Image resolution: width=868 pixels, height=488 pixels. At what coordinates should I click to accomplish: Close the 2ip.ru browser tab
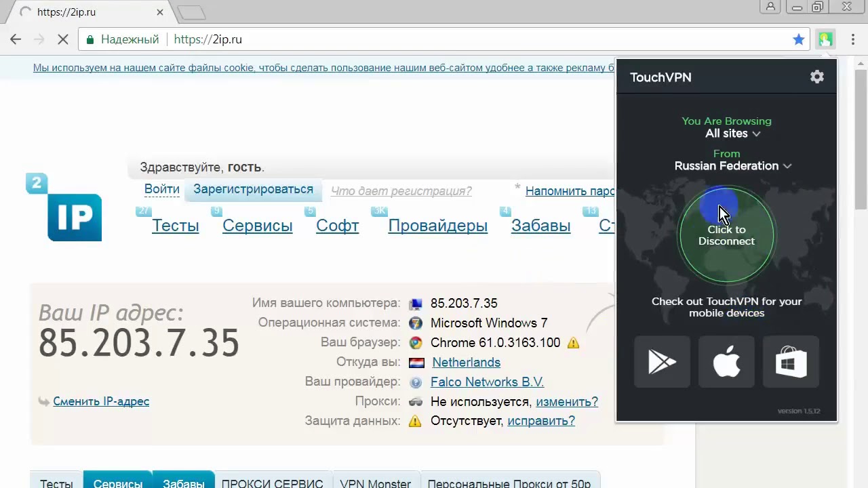tap(160, 12)
